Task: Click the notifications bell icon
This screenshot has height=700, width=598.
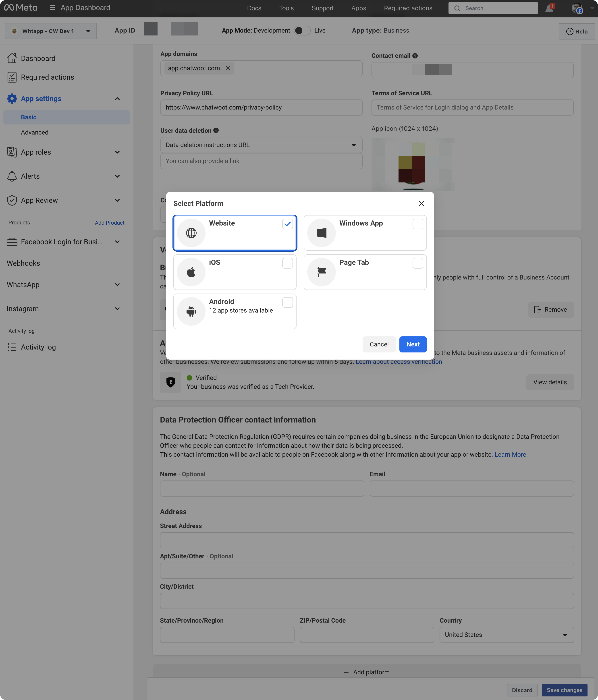Action: click(549, 8)
